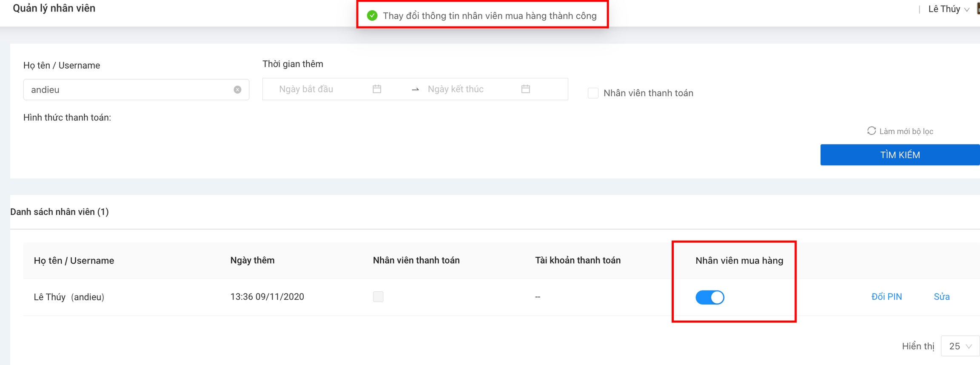
Task: Click the Quản lý nhân viên page title
Action: point(54,8)
